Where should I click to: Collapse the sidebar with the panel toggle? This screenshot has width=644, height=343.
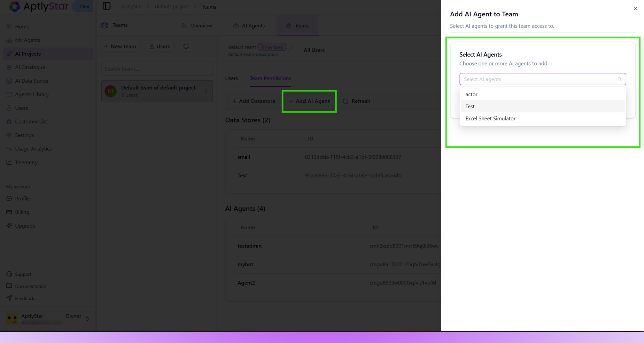pos(106,6)
